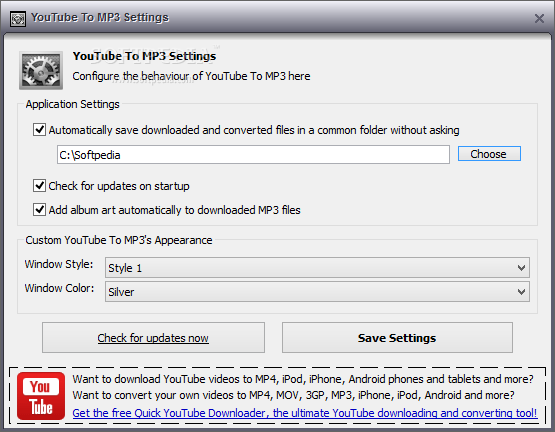Click Check for updates now button
This screenshot has height=432, width=555.
[153, 337]
